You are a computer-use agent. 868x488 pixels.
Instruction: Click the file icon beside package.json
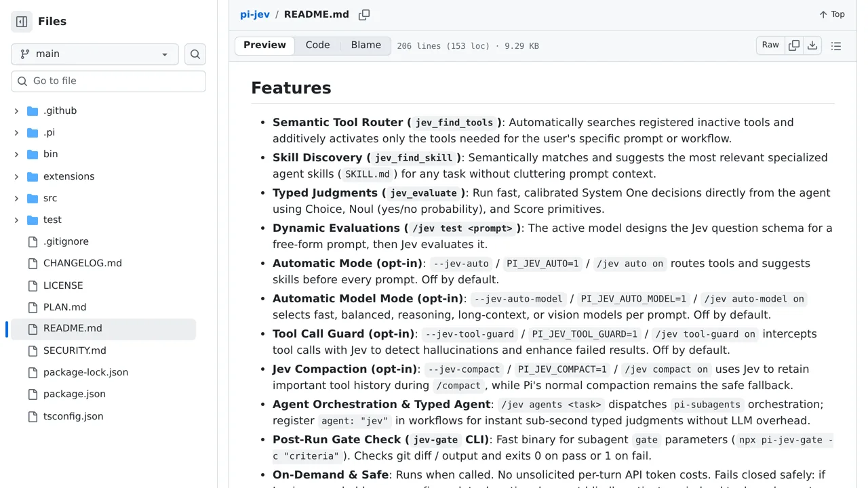(33, 394)
